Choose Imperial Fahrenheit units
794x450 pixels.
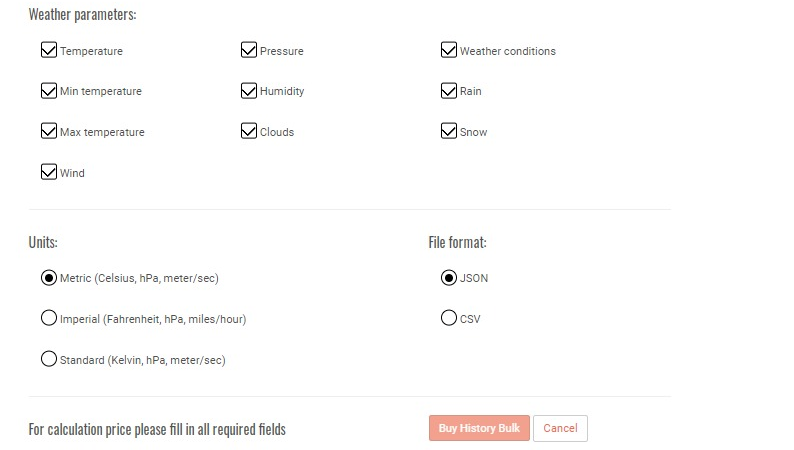[x=49, y=318]
